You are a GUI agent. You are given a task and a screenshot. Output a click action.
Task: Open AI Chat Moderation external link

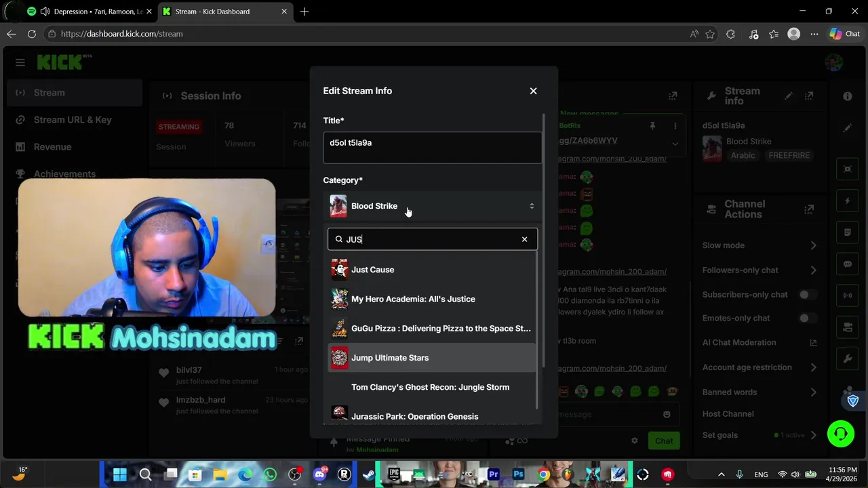pyautogui.click(x=813, y=343)
